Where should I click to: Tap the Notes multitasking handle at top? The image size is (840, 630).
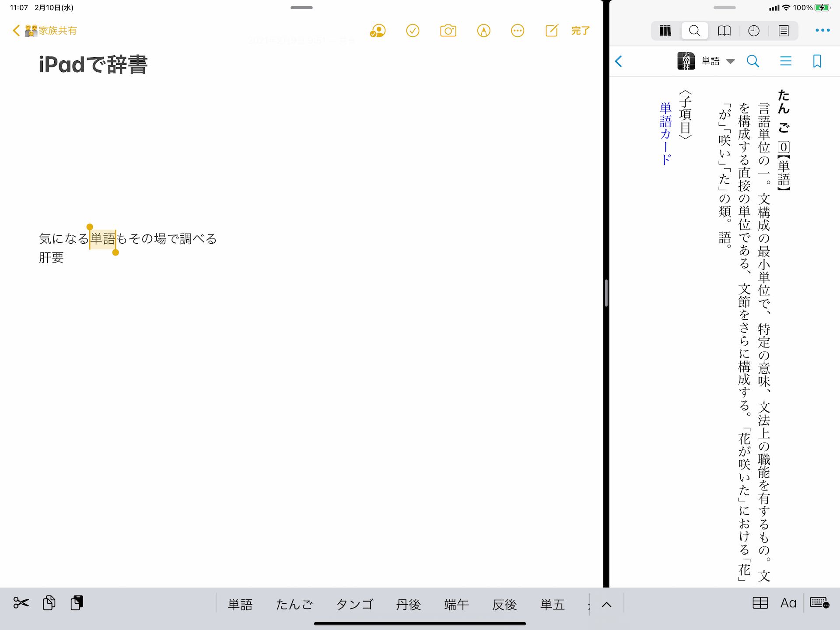click(301, 7)
